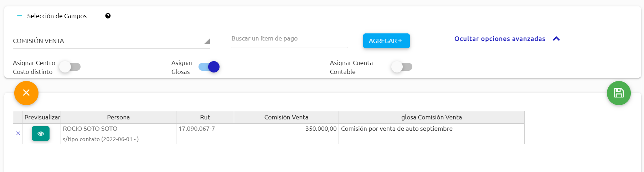Enable Asignar Cuenta Contable toggle
Viewport: 644px width, 172px height.
[x=402, y=67]
